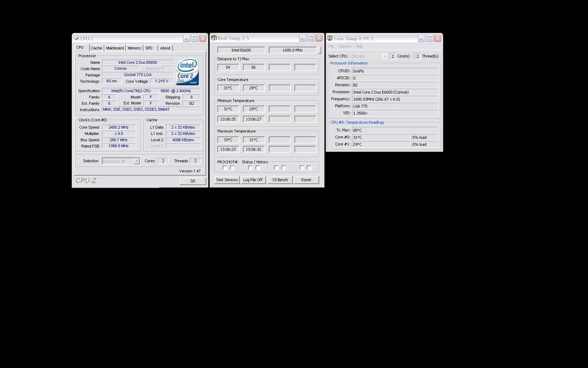
Task: Open the Options menu in Core Temp
Action: point(345,47)
